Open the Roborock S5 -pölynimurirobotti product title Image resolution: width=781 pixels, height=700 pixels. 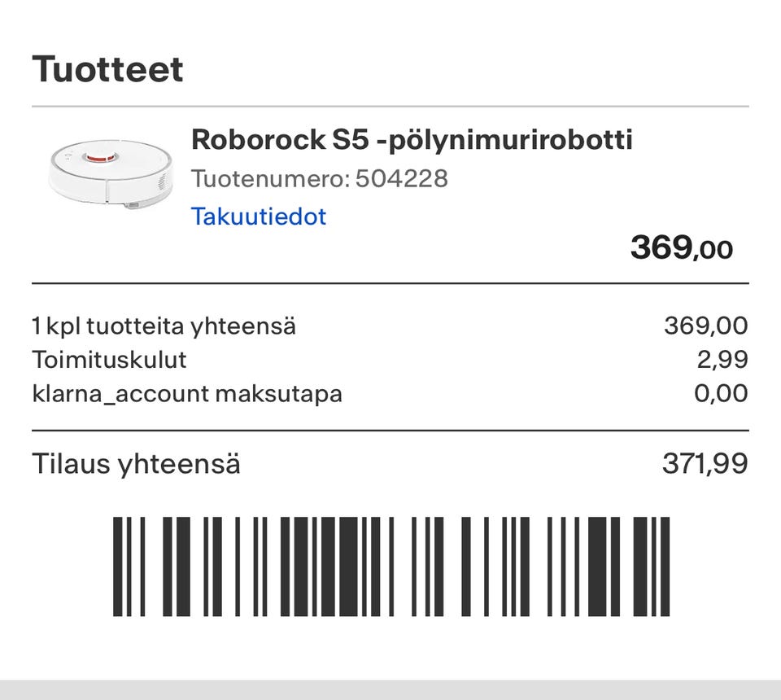(411, 140)
